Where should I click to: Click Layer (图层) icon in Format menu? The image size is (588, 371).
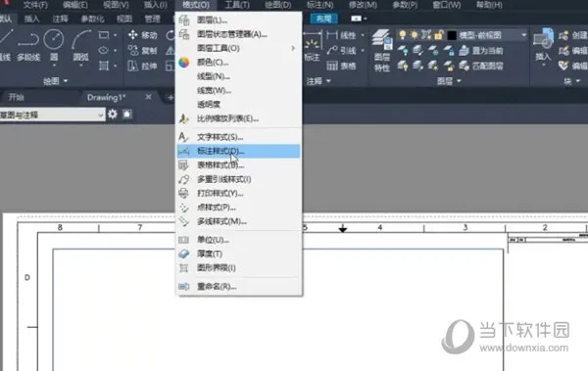click(x=184, y=20)
